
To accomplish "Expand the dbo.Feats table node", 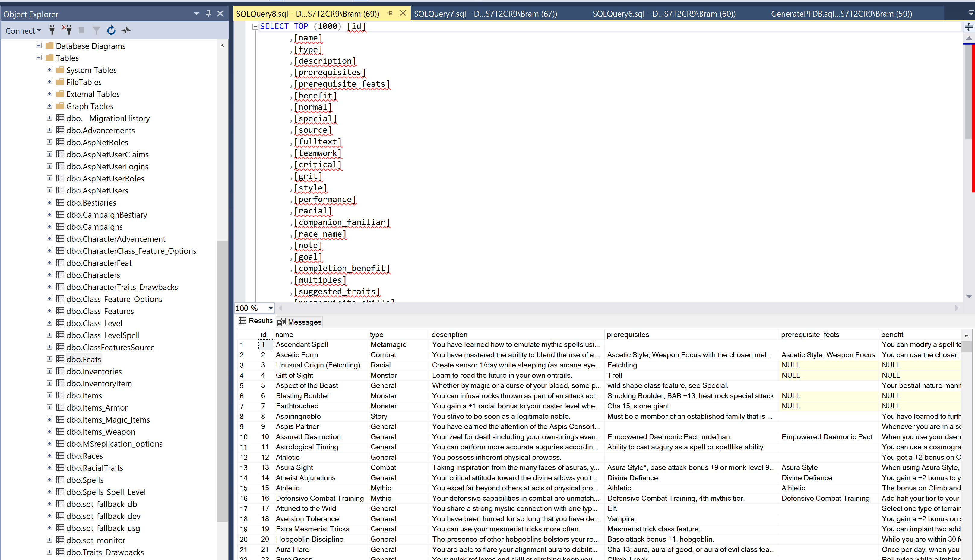I will [49, 359].
